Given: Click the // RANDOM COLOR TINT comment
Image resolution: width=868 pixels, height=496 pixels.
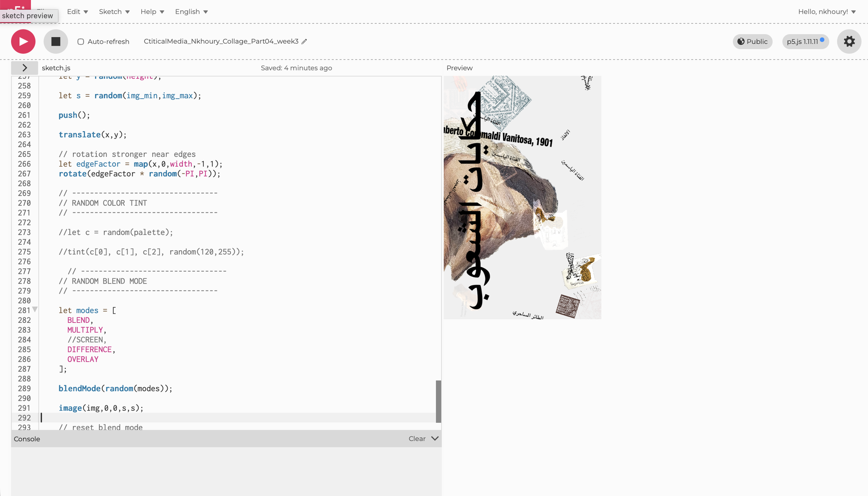Looking at the screenshot, I should pyautogui.click(x=103, y=203).
